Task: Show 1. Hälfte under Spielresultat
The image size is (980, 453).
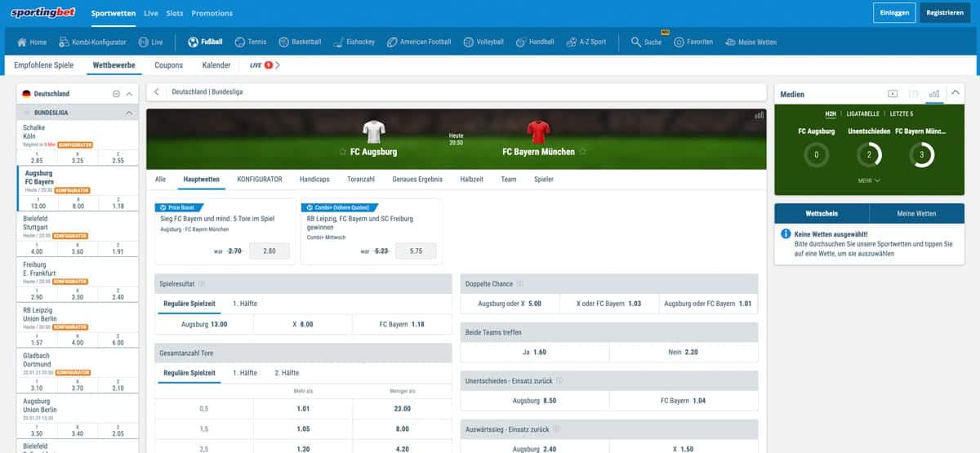Action: pos(246,304)
